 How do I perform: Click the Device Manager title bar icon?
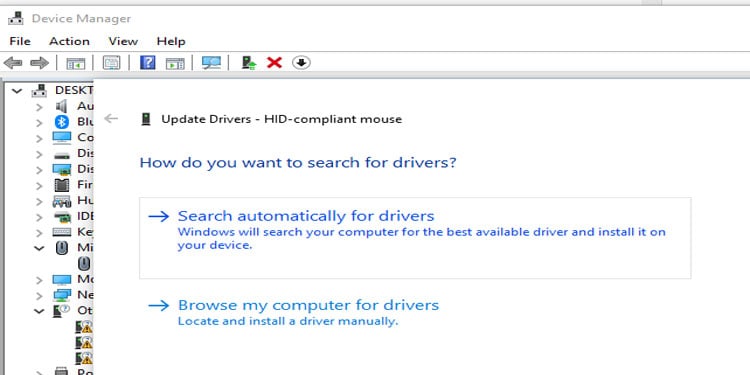coord(16,19)
